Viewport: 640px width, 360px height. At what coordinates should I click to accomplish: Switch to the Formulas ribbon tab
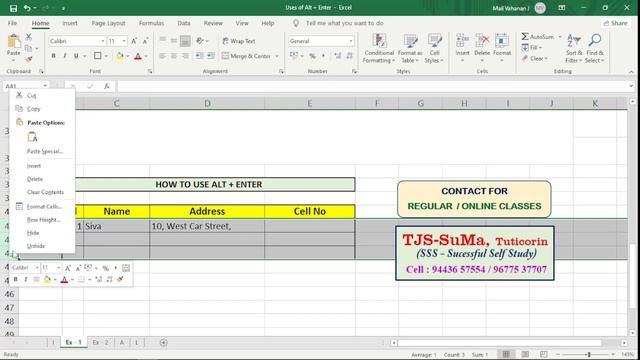151,23
